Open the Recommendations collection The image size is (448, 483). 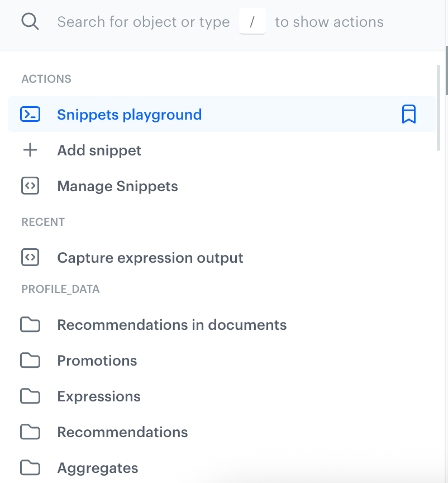(122, 432)
